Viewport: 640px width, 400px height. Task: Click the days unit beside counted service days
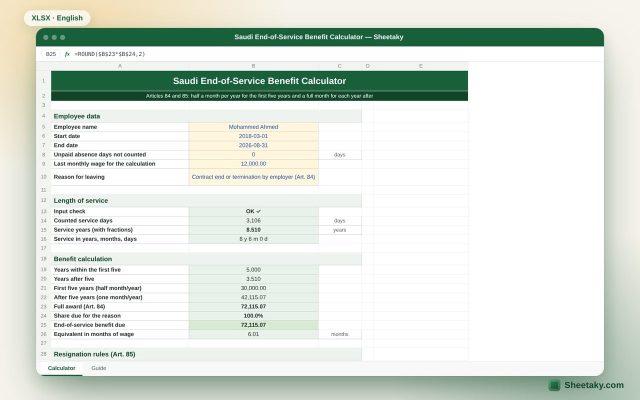(340, 220)
